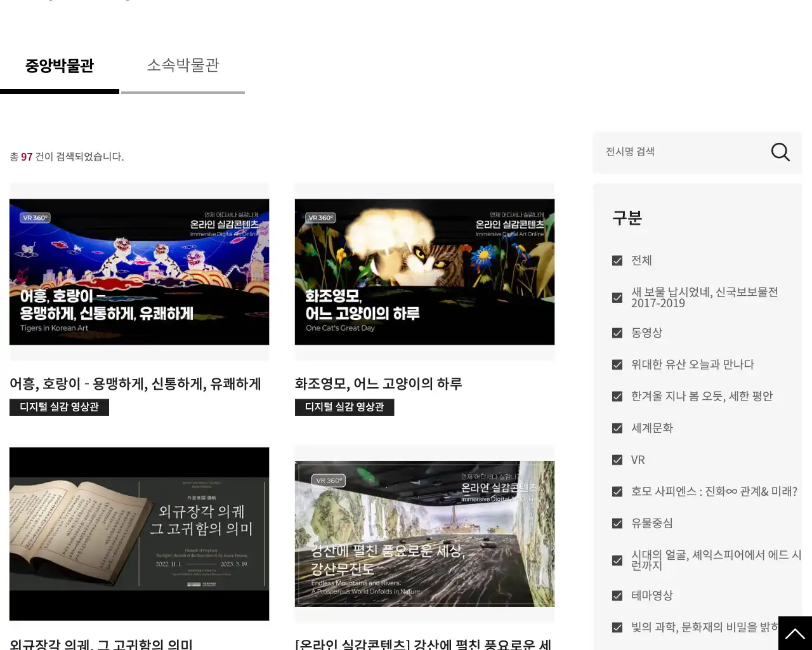Click the scroll-to-top arrow button
This screenshot has width=812, height=650.
click(795, 633)
